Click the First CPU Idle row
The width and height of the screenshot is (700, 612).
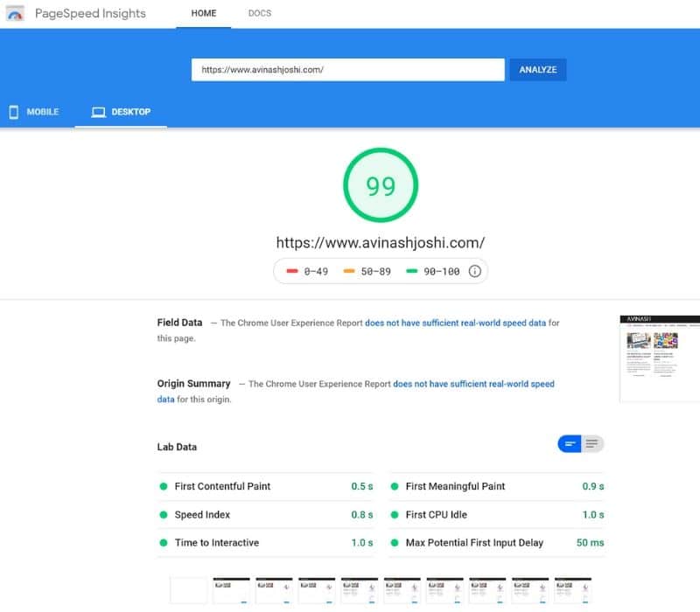pos(497,515)
